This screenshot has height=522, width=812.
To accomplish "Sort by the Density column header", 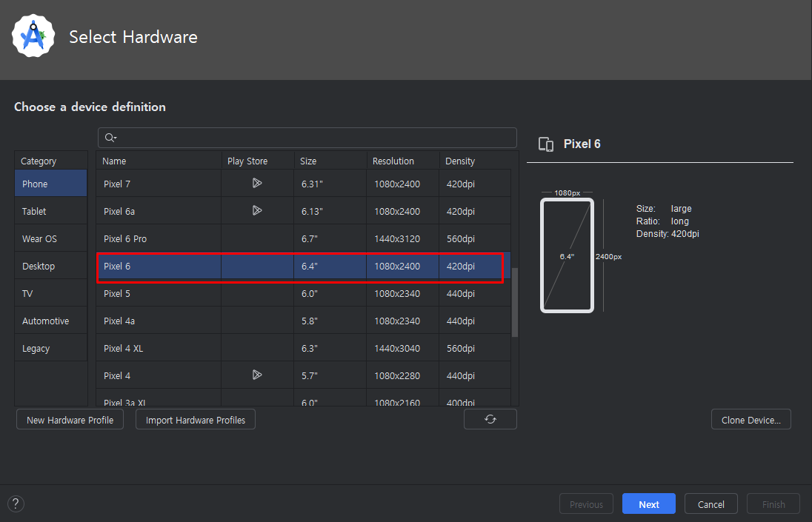I will tap(476, 161).
